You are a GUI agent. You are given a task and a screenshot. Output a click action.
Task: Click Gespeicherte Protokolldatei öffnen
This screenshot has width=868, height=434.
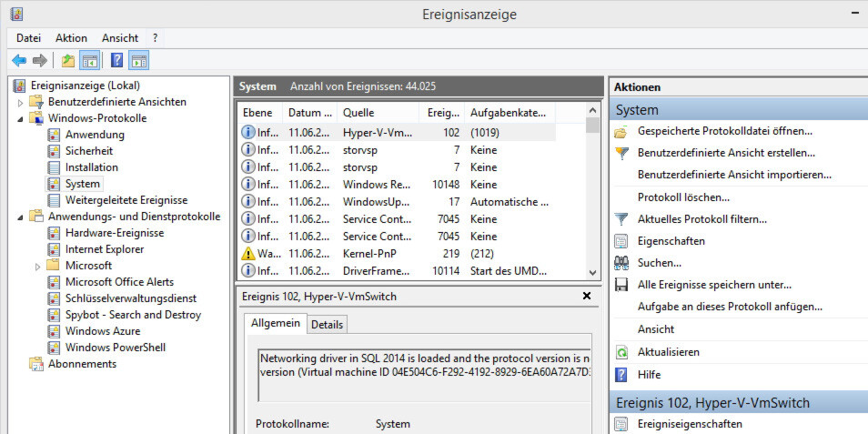click(x=724, y=132)
